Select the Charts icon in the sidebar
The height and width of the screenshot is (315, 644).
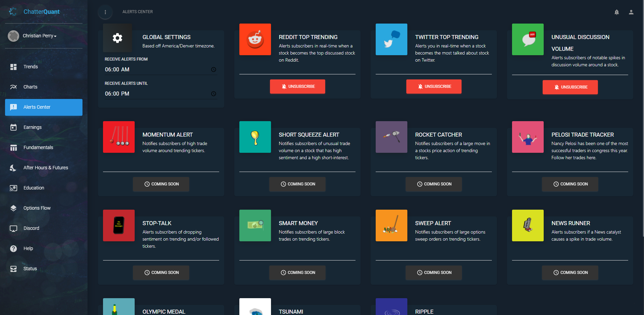[x=13, y=87]
